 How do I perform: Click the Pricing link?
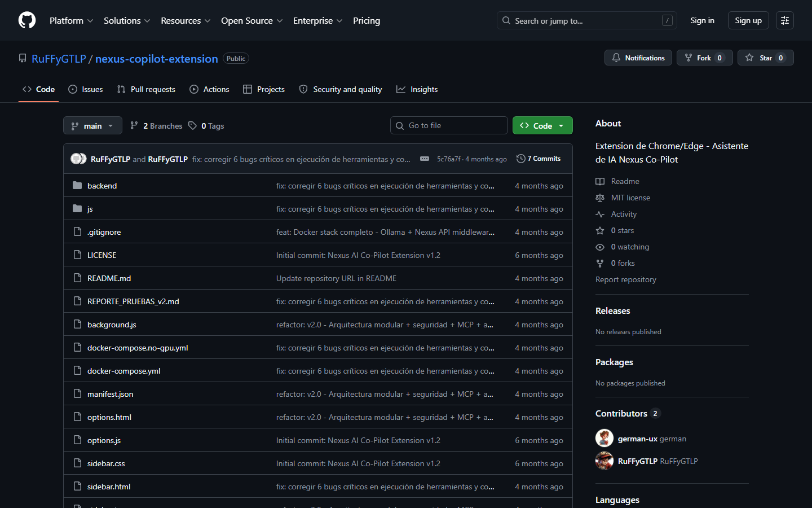[367, 20]
